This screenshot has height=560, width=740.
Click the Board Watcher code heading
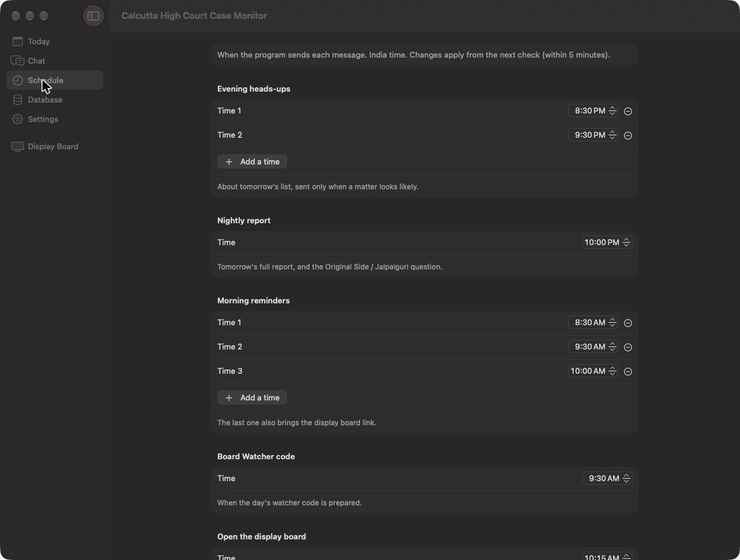pos(256,456)
